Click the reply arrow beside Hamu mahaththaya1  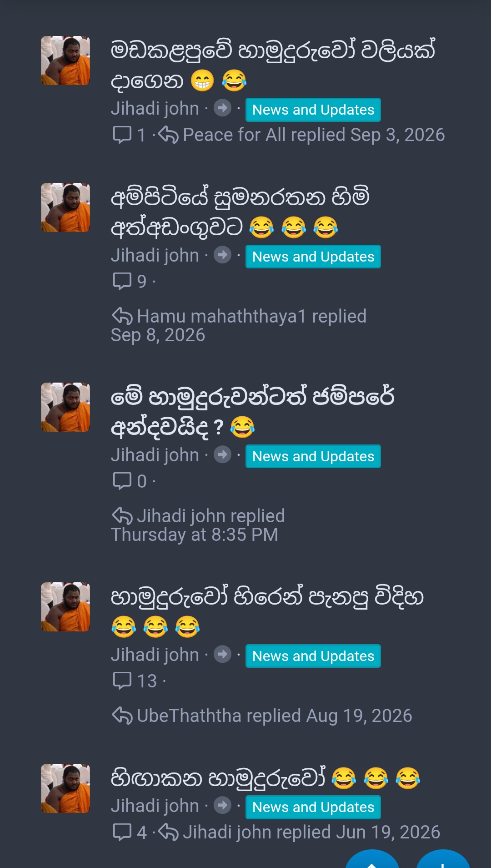click(x=122, y=316)
